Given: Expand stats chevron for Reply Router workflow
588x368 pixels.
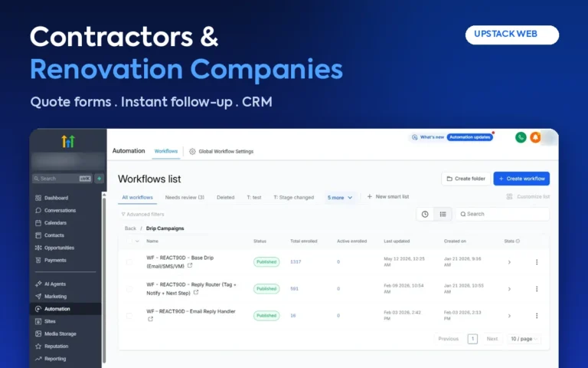Looking at the screenshot, I should (x=509, y=289).
